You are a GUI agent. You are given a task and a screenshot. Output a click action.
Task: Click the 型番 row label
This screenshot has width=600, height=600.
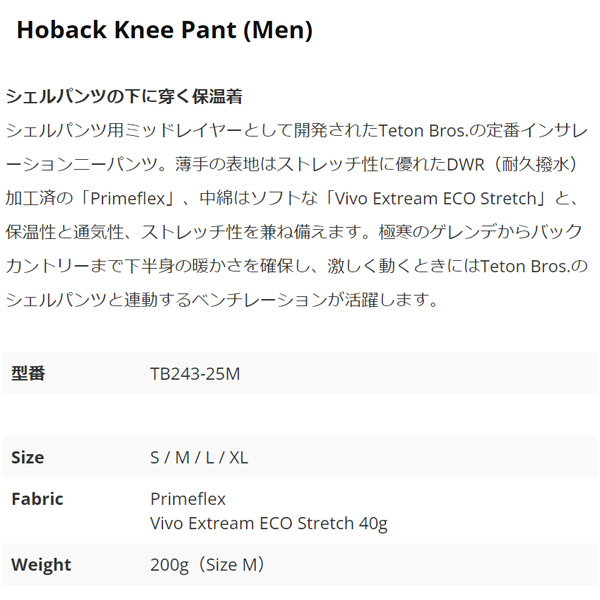[x=28, y=374]
